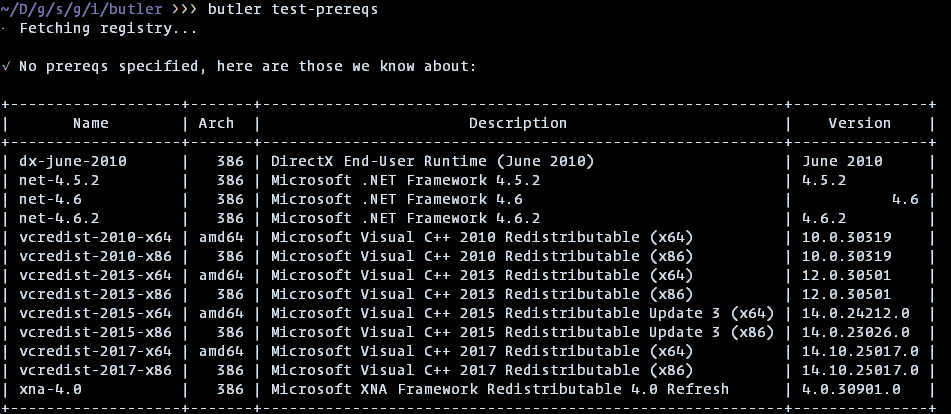Viewport: 951px width, 414px height.
Task: Click the 'Version' column header
Action: pyautogui.click(x=859, y=123)
